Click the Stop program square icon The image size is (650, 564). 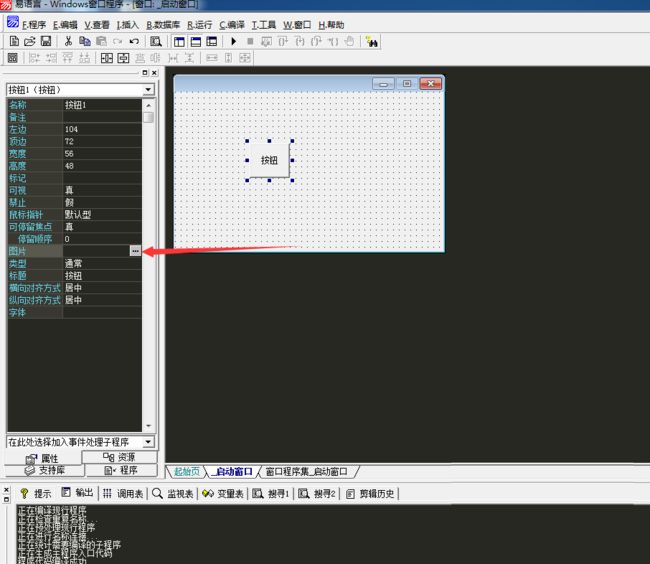[250, 41]
